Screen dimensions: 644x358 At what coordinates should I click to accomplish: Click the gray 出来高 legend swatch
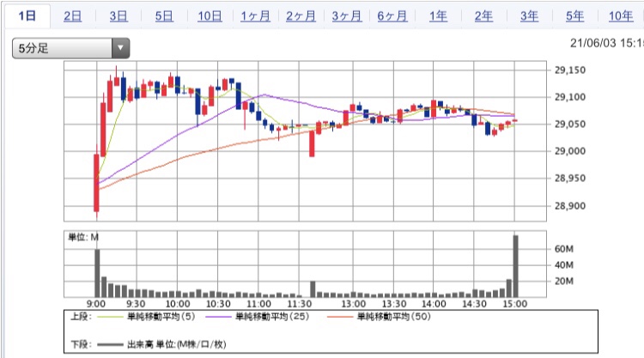[x=110, y=344]
